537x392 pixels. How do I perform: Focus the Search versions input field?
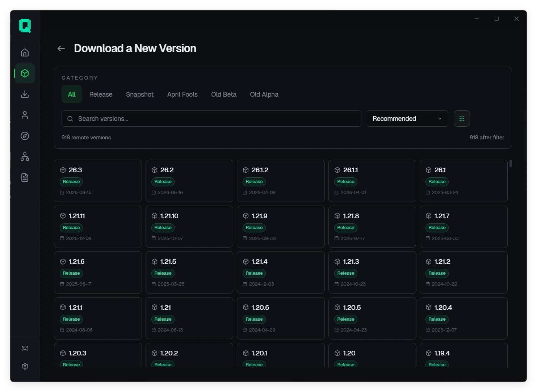211,119
